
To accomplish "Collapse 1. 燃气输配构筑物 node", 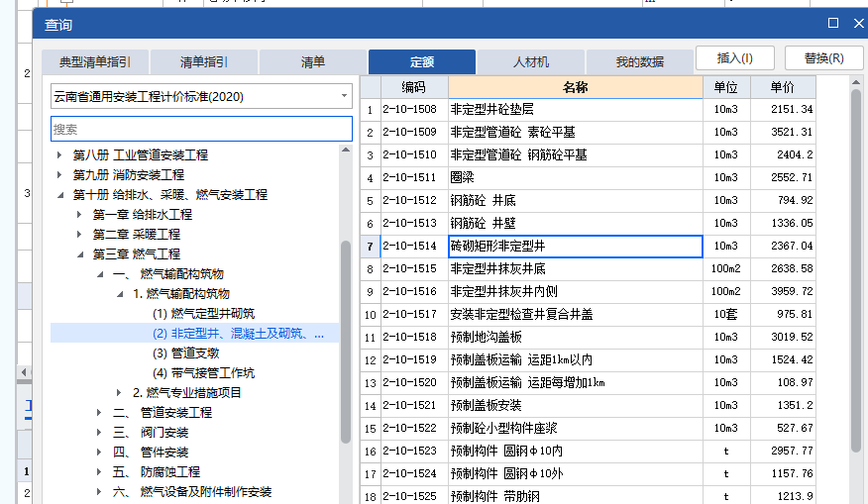I will [120, 294].
